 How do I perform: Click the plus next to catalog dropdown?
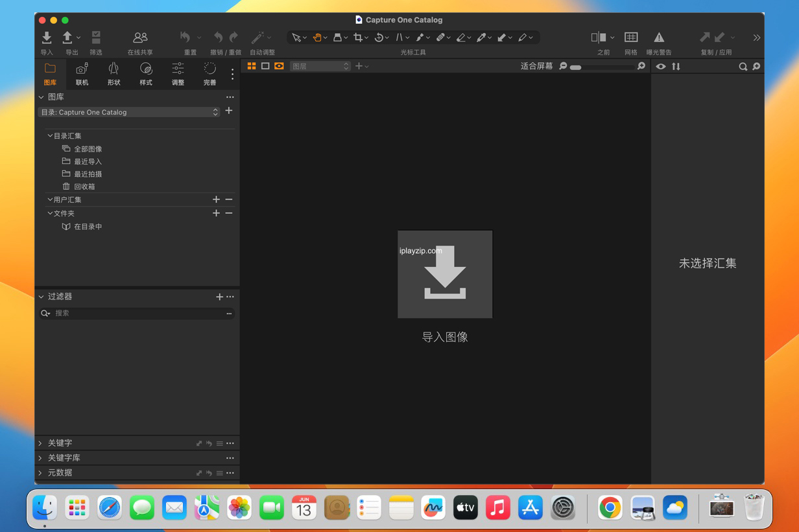pos(228,111)
